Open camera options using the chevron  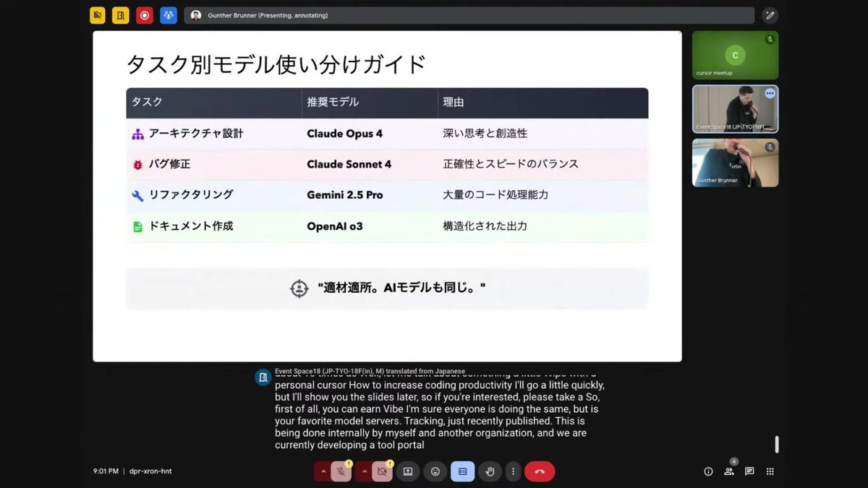tap(365, 471)
